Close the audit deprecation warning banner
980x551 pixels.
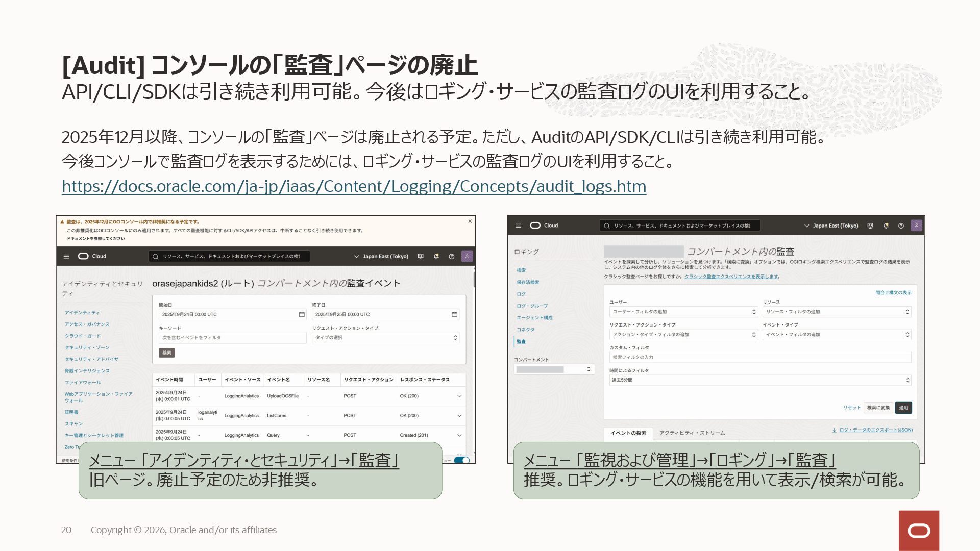point(470,221)
